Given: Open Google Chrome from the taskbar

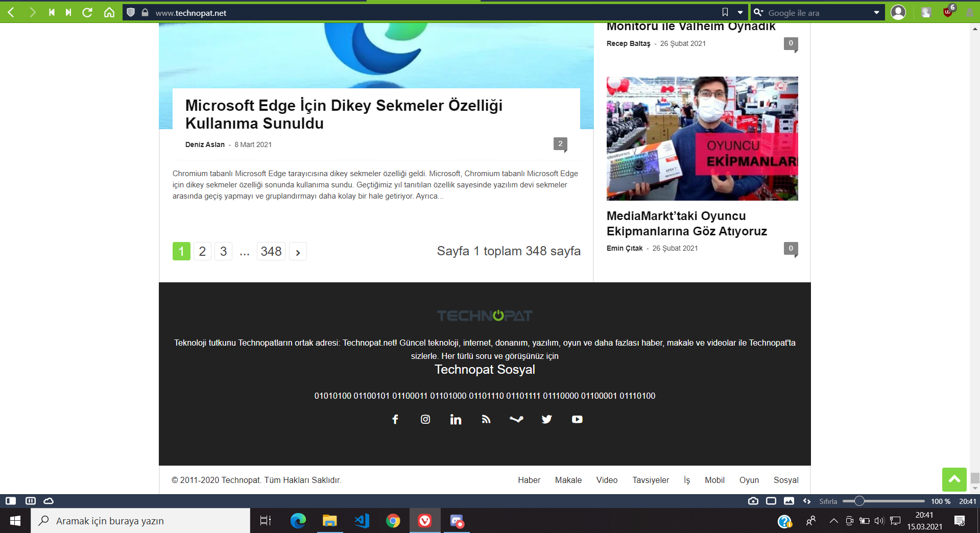Looking at the screenshot, I should [x=393, y=521].
